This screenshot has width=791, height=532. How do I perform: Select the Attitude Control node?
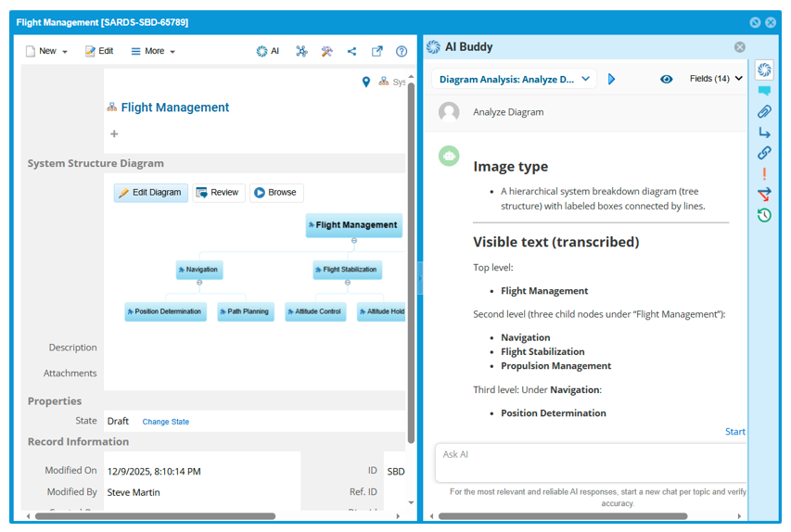click(315, 311)
